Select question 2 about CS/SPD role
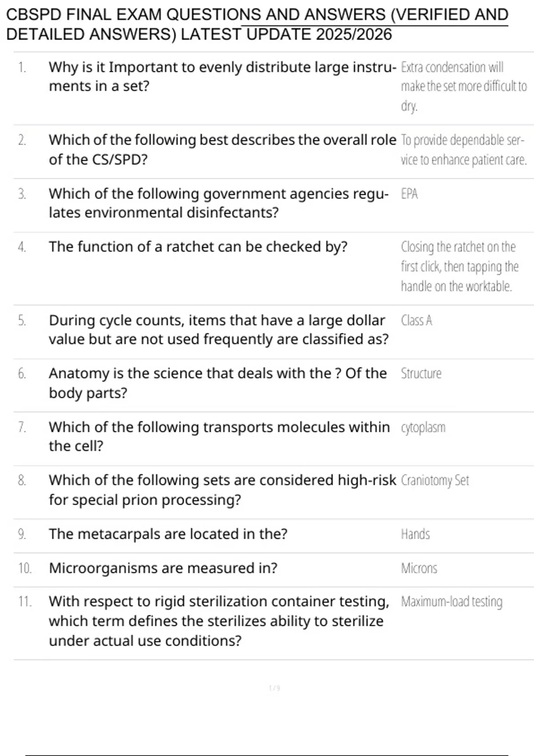 click(222, 149)
